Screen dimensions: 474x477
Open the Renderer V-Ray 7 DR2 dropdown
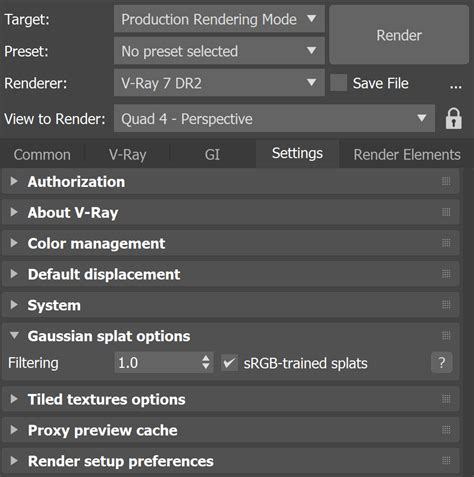click(219, 83)
